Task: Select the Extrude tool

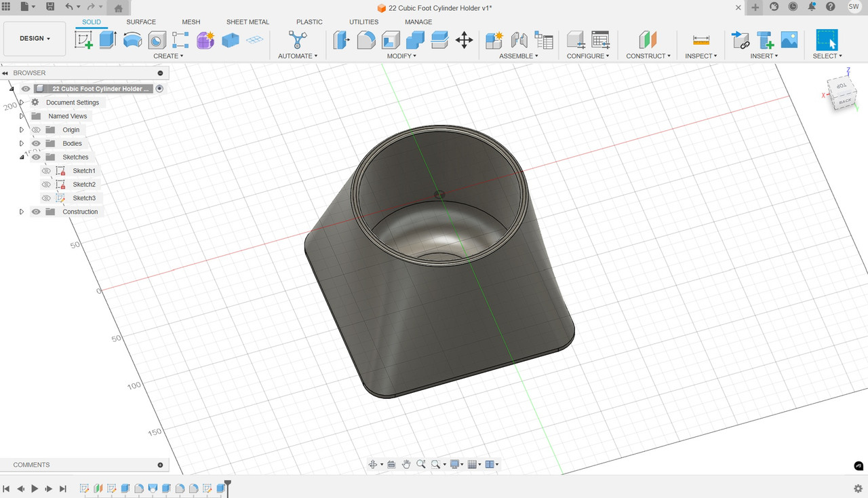Action: coord(108,40)
